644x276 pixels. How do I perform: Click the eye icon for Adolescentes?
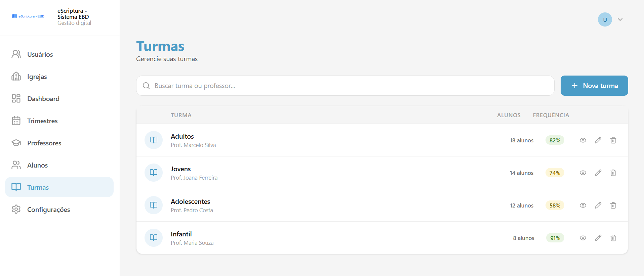pos(583,205)
